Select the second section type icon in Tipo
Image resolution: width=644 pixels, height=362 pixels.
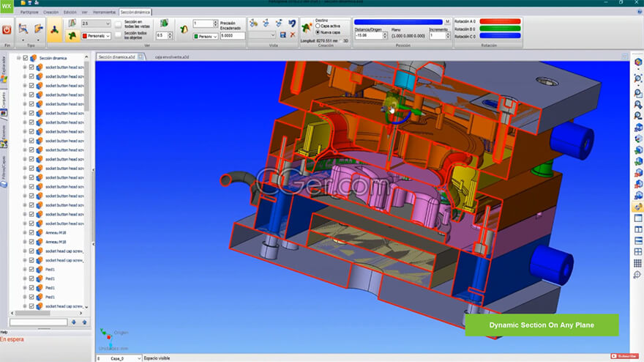(x=39, y=29)
